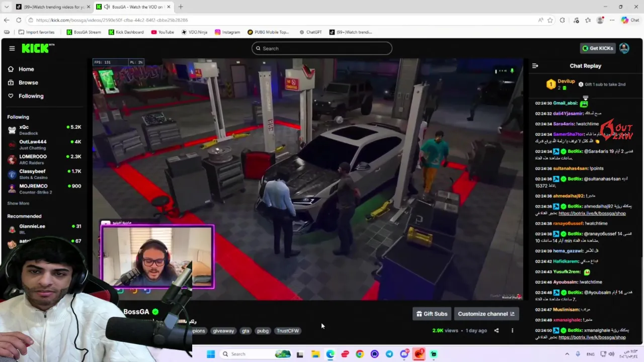Click Sara4aris username in chat
This screenshot has width=644, height=362.
[563, 124]
